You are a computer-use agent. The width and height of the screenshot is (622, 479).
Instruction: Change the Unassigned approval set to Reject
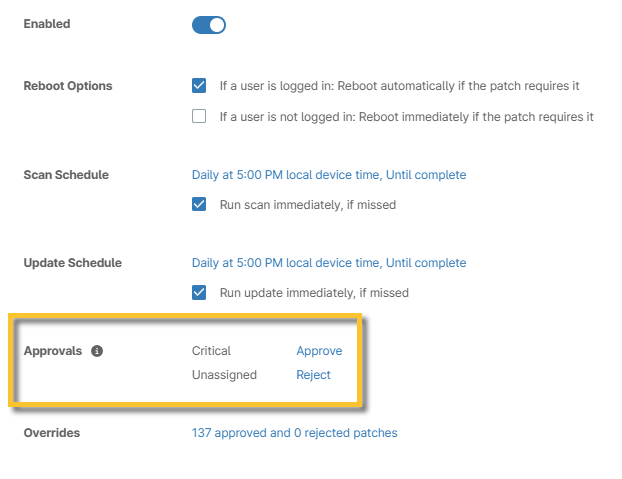[x=313, y=375]
